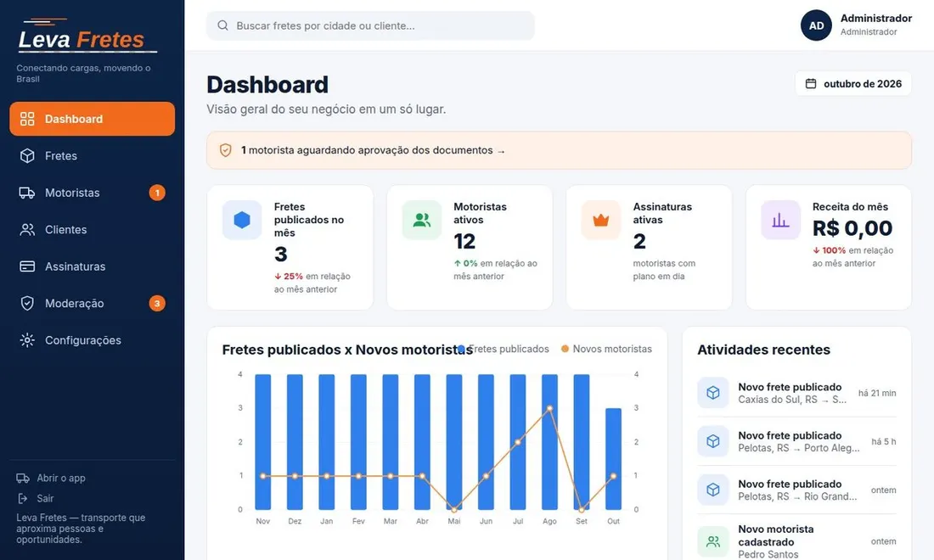Click the Moderação badge showing 3

pos(157,304)
